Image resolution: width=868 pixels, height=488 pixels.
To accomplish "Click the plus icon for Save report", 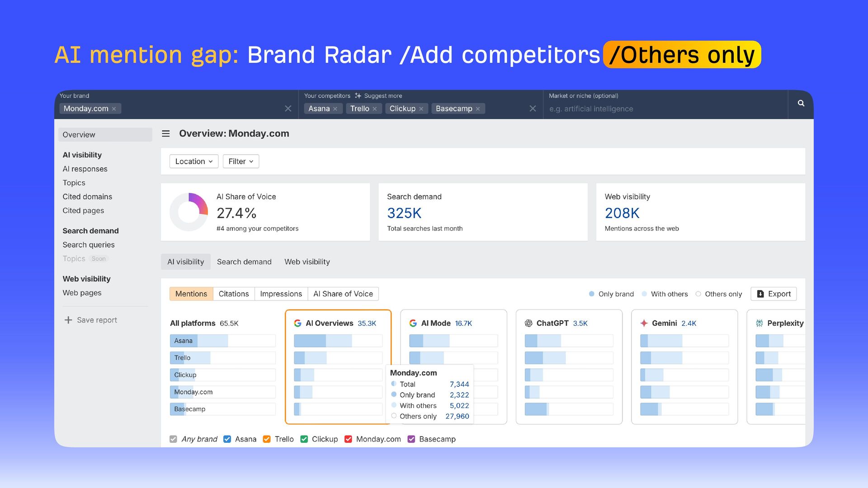I will (x=68, y=320).
